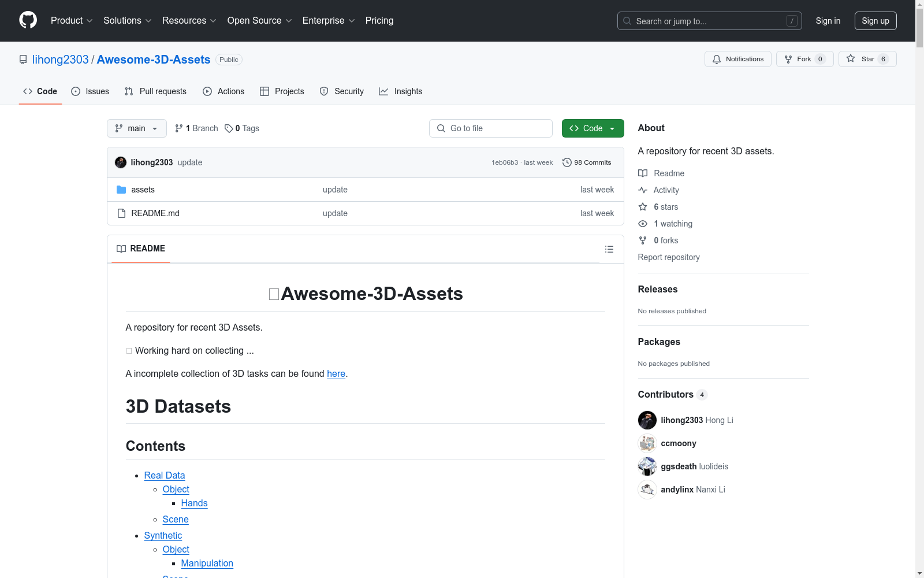Open the Awesome-3D-Assets repository title link
Screen dimensions: 924x578
point(154,60)
